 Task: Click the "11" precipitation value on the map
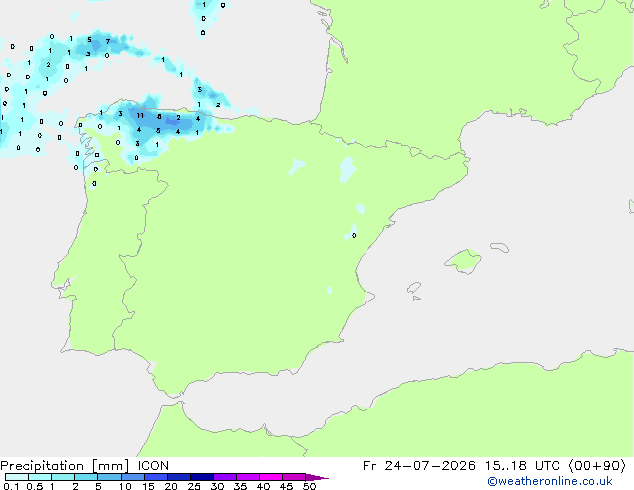tap(140, 116)
